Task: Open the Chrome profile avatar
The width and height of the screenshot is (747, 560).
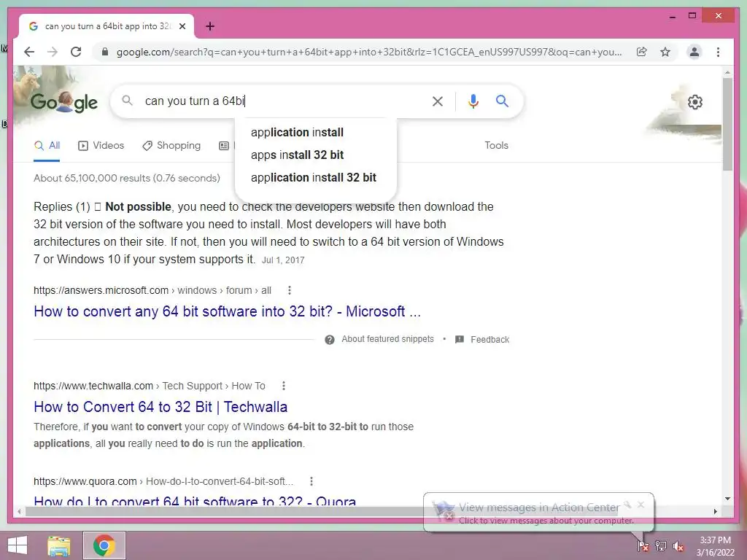Action: [x=694, y=52]
